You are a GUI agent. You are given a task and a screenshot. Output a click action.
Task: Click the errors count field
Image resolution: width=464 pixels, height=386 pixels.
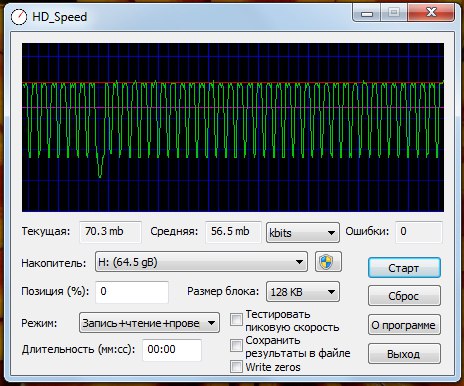[x=419, y=232]
